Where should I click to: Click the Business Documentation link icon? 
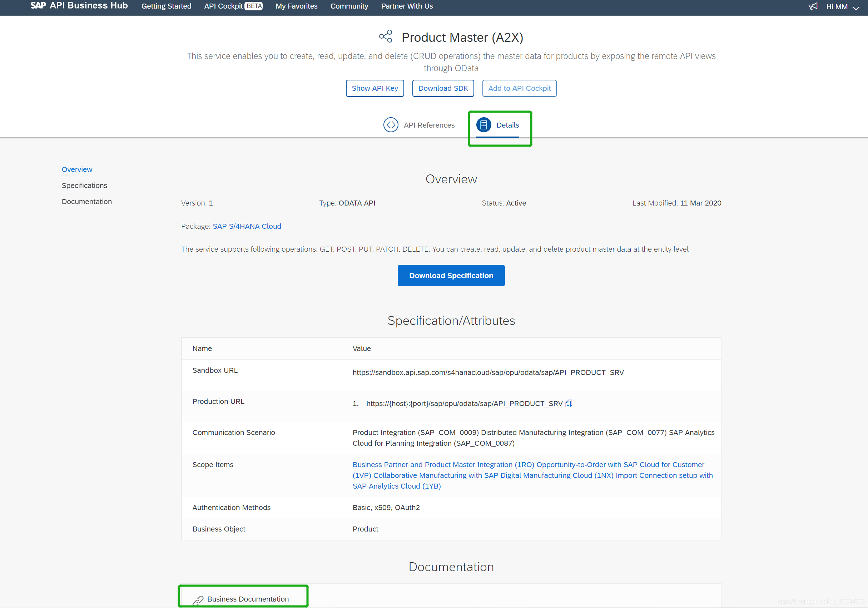click(x=198, y=600)
